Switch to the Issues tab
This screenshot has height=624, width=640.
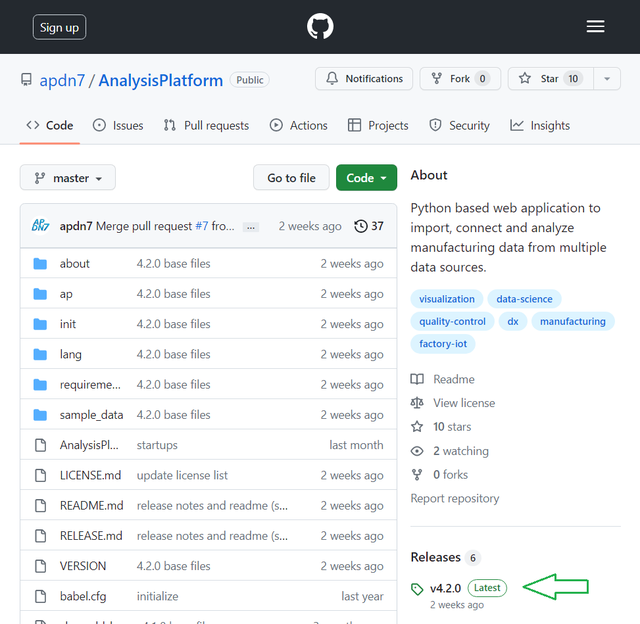[118, 125]
